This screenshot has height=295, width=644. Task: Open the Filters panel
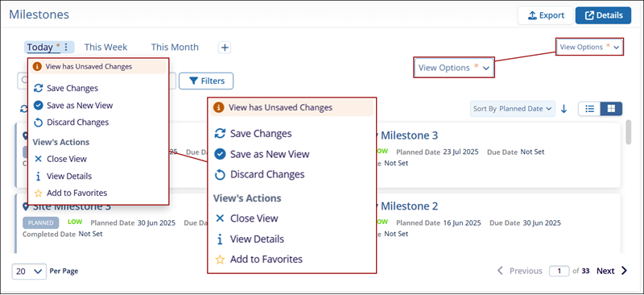[206, 81]
